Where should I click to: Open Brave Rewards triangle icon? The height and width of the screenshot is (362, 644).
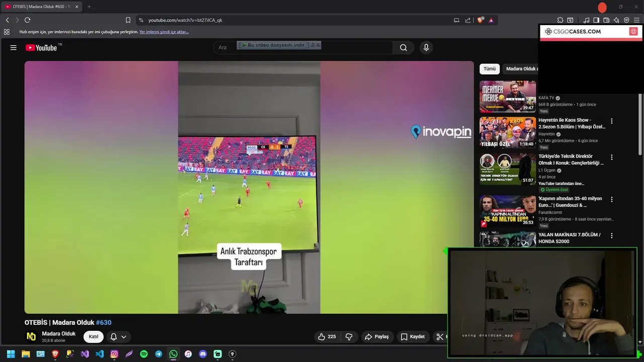(x=491, y=20)
